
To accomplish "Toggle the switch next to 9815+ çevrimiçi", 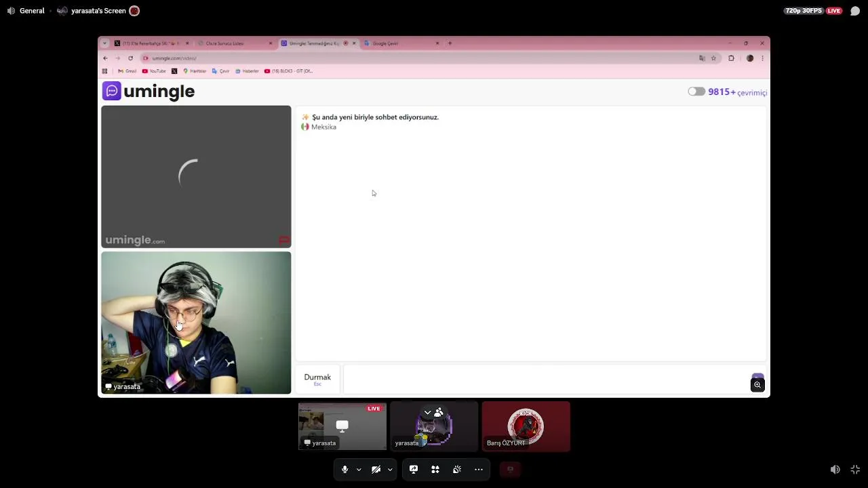I will click(696, 91).
